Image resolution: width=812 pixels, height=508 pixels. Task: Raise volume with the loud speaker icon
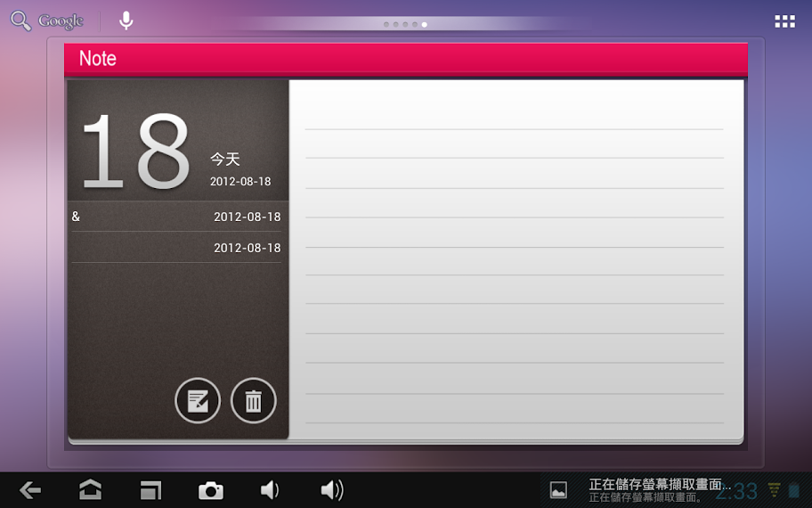(x=331, y=490)
